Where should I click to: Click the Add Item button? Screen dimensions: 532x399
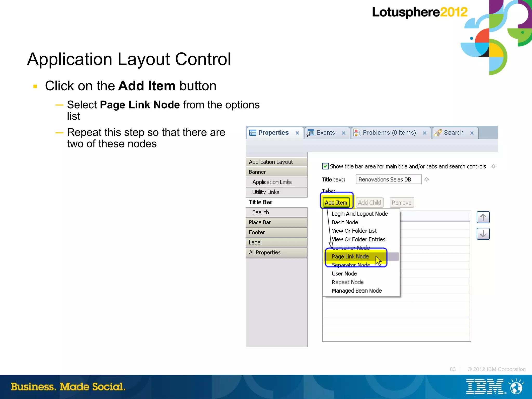(x=336, y=202)
